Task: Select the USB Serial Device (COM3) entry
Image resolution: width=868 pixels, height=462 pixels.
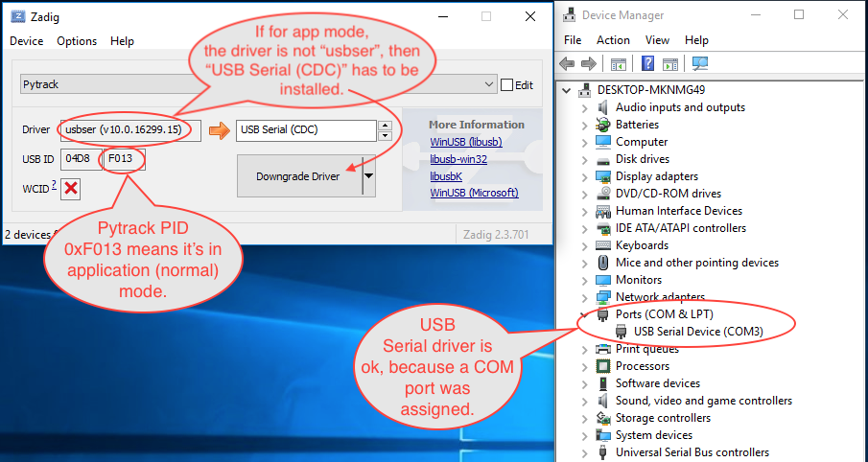Action: 702,332
